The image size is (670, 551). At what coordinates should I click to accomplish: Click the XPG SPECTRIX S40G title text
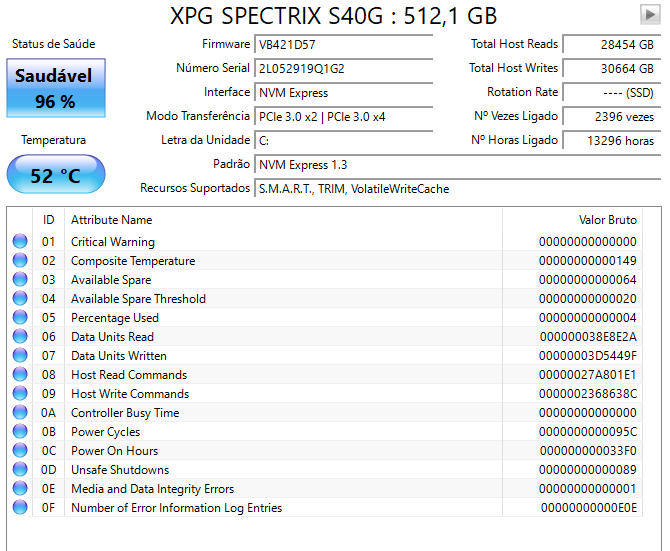[x=333, y=16]
